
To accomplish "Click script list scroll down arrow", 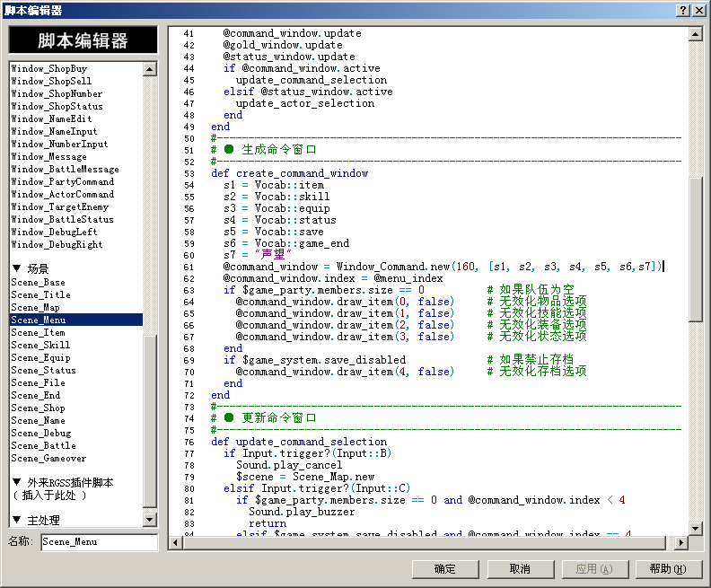I will click(x=150, y=520).
